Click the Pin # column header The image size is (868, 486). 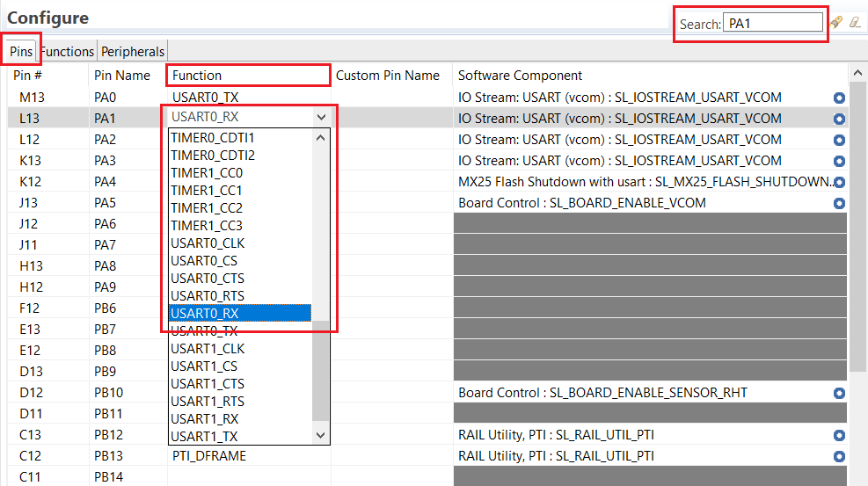(x=27, y=76)
